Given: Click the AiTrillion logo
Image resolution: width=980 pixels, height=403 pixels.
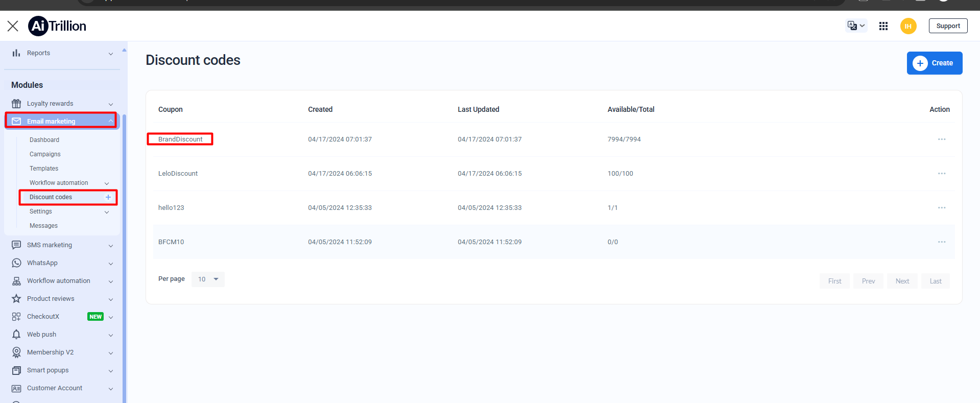Looking at the screenshot, I should click(57, 26).
